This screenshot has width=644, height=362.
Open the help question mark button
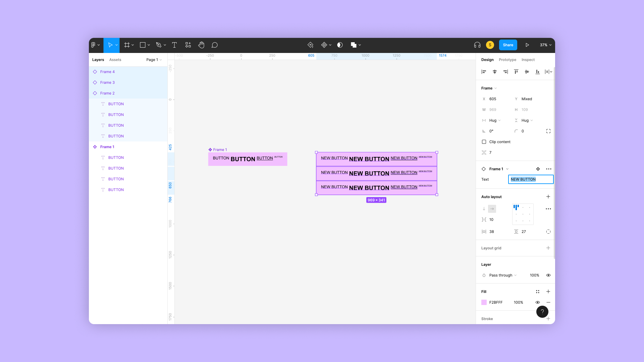coord(542,312)
